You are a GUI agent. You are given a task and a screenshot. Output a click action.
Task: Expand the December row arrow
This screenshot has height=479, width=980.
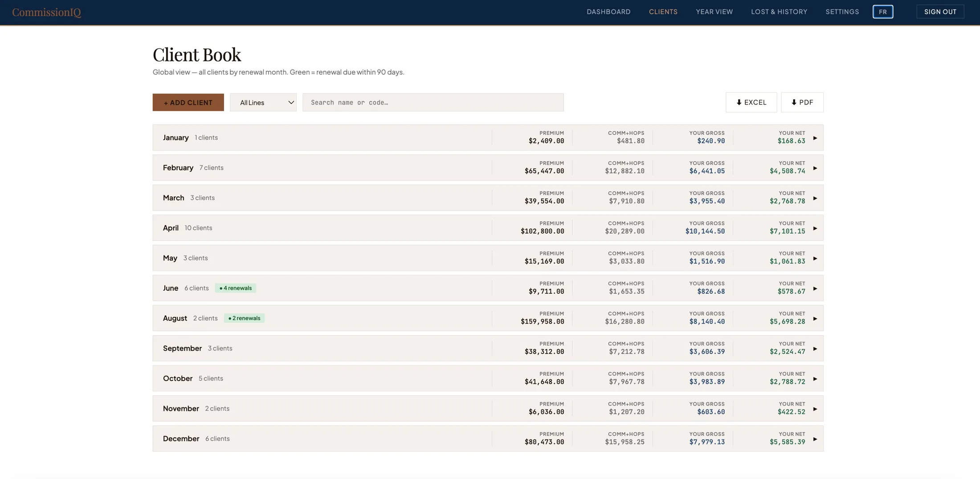(x=815, y=439)
